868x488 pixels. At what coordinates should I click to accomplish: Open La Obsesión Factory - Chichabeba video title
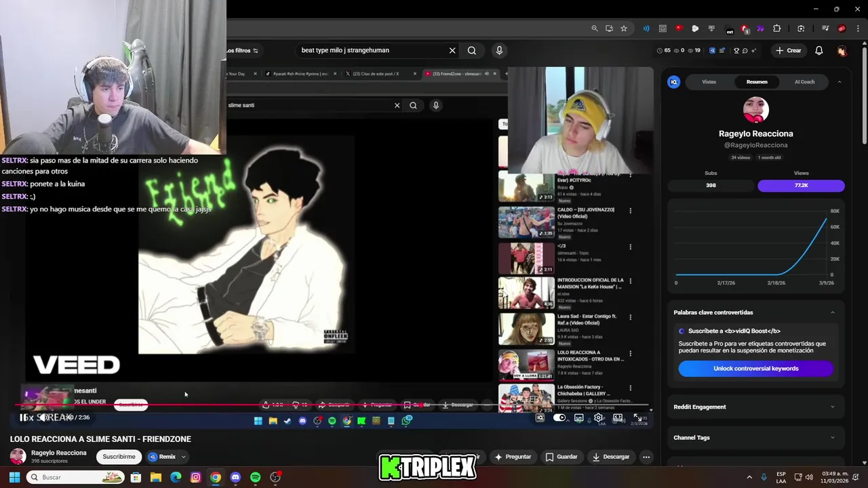[589, 390]
